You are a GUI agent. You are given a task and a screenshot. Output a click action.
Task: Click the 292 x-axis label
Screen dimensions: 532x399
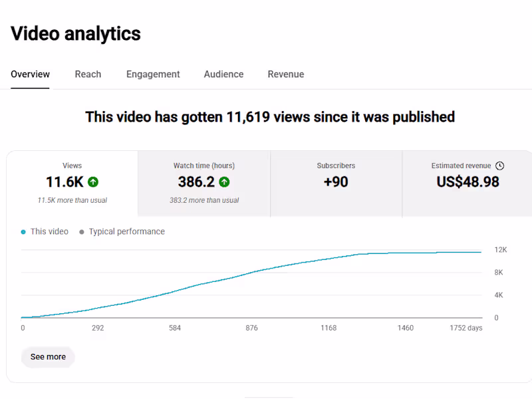click(x=98, y=328)
